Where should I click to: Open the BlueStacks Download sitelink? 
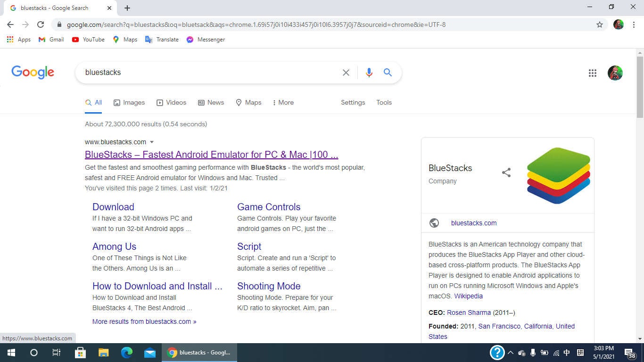113,207
